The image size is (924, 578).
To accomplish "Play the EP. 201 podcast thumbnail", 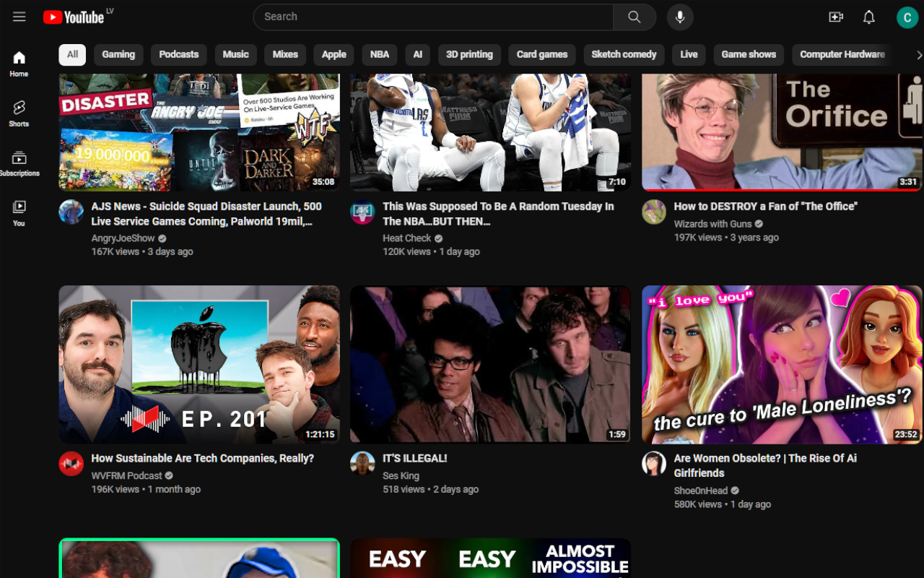I will coord(199,364).
